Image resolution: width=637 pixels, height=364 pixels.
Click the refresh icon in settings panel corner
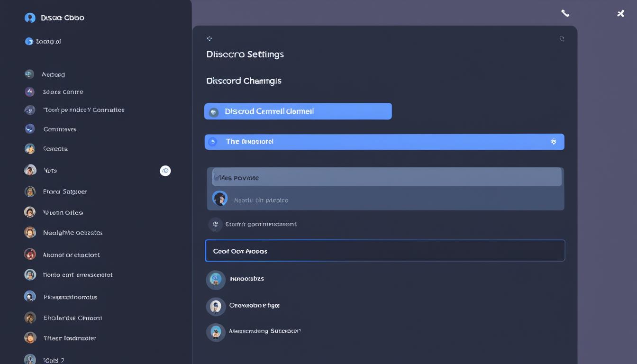562,39
